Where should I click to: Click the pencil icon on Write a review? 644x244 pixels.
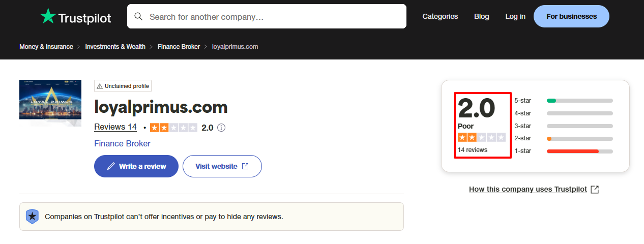111,166
